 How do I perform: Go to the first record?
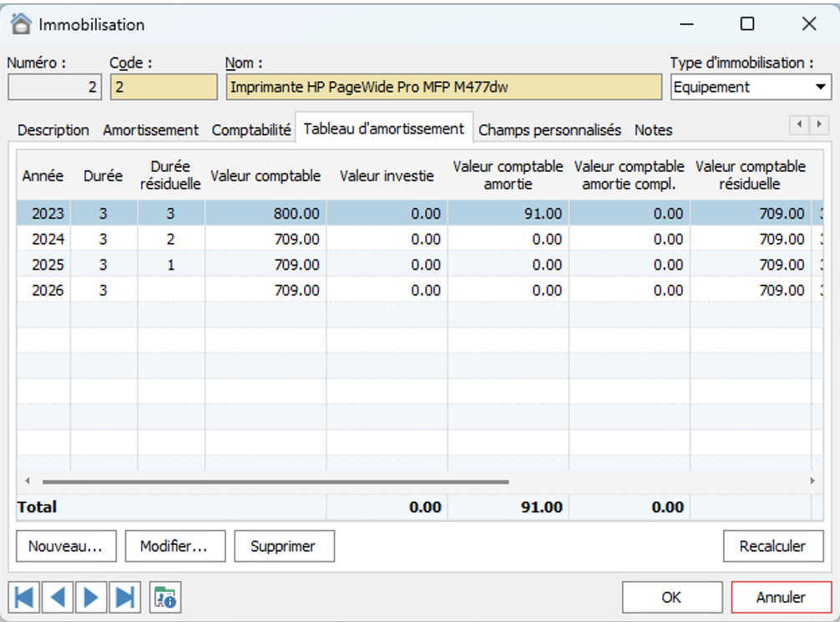pyautogui.click(x=24, y=597)
